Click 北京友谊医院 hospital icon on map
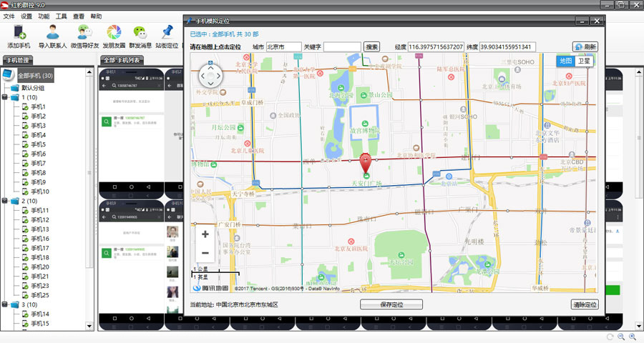Viewport: 644px width, 343px height. [x=351, y=242]
